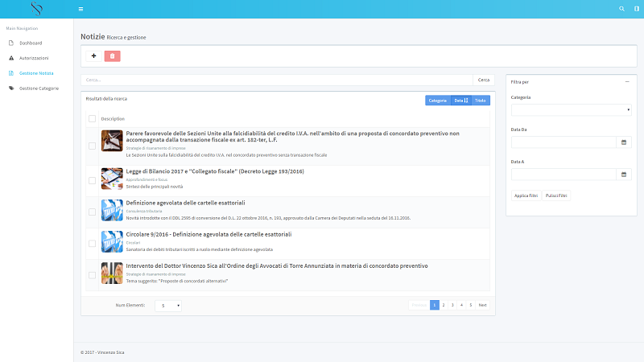Click the hamburger menu toggle icon
This screenshot has width=644, height=362.
pos(80,9)
